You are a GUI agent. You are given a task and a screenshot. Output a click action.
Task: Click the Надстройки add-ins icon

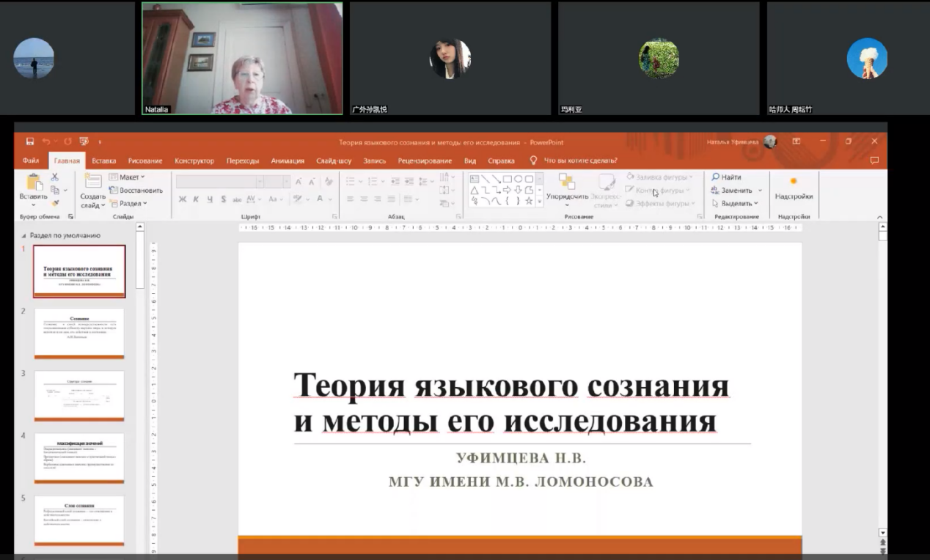[794, 182]
